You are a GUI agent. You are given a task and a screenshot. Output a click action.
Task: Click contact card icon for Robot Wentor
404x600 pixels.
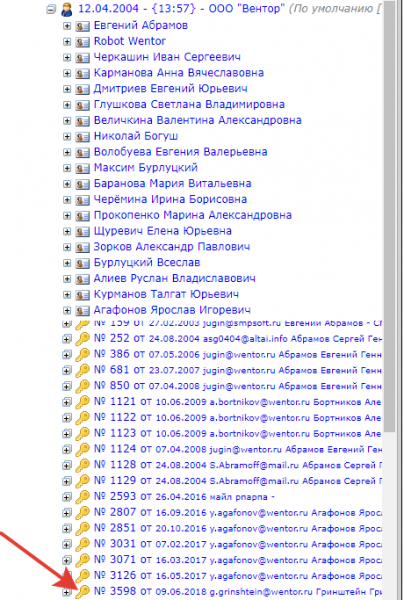coord(82,42)
